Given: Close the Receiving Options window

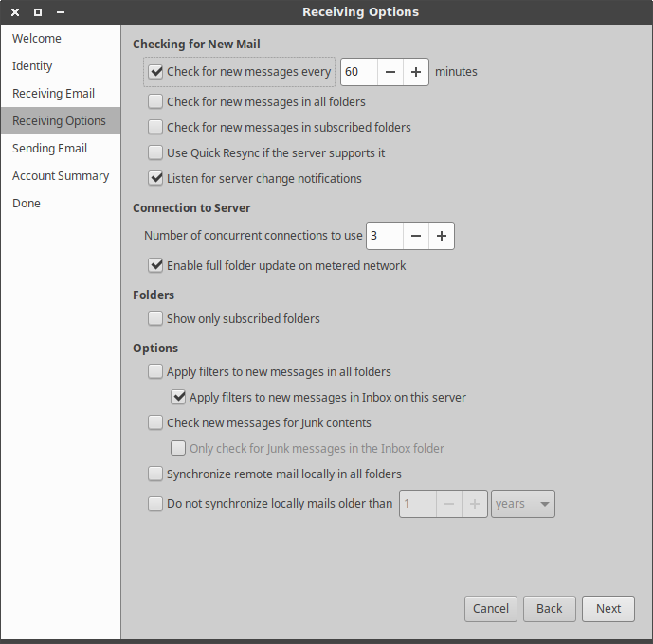Looking at the screenshot, I should coord(15,12).
